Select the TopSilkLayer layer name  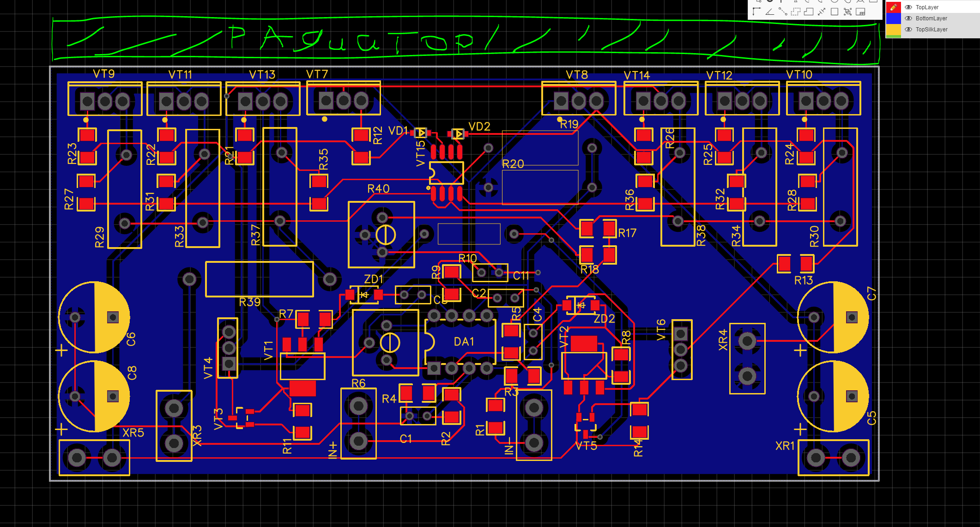coord(932,30)
